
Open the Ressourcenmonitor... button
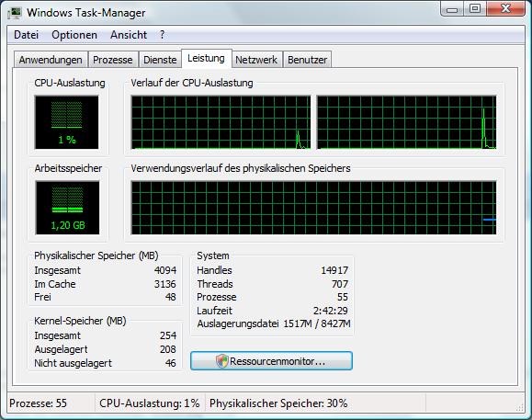click(x=271, y=361)
